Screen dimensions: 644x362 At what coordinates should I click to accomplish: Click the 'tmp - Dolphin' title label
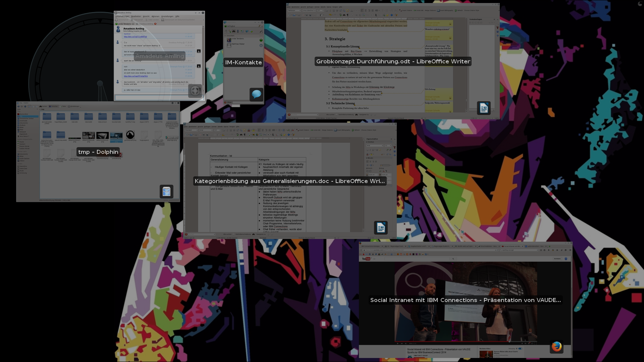tap(98, 152)
